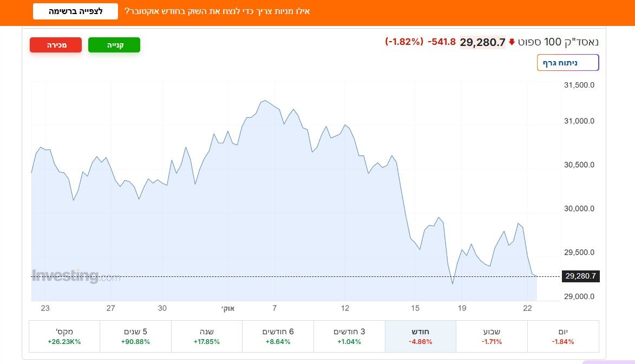Click the 31,000.0 price axis label
The width and height of the screenshot is (635, 364).
[x=579, y=121]
